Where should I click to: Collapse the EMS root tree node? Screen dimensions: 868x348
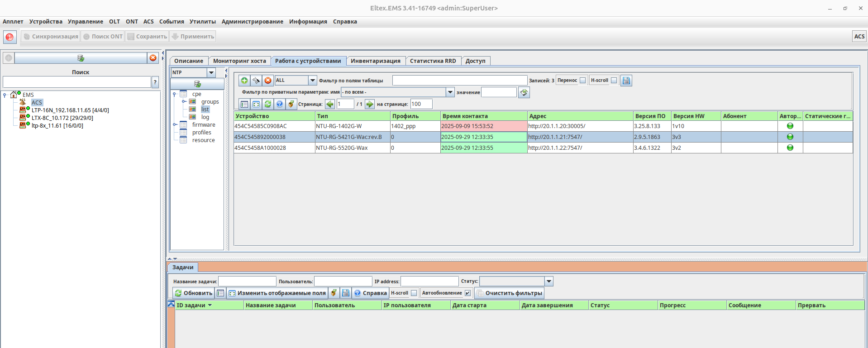[x=5, y=95]
